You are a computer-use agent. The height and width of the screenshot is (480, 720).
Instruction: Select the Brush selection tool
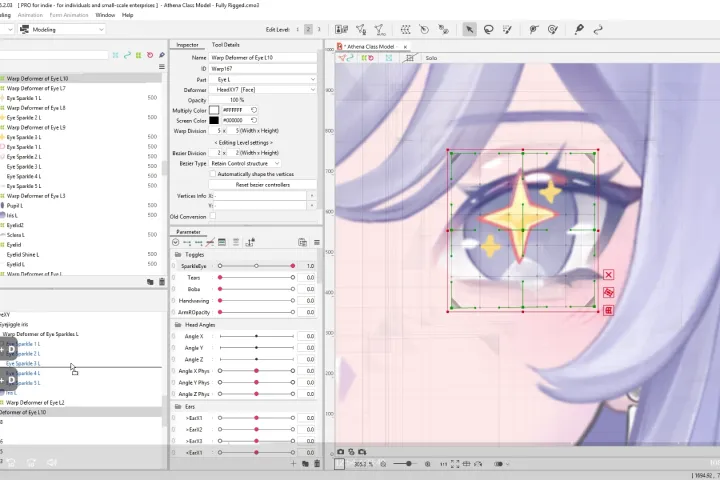click(x=507, y=29)
